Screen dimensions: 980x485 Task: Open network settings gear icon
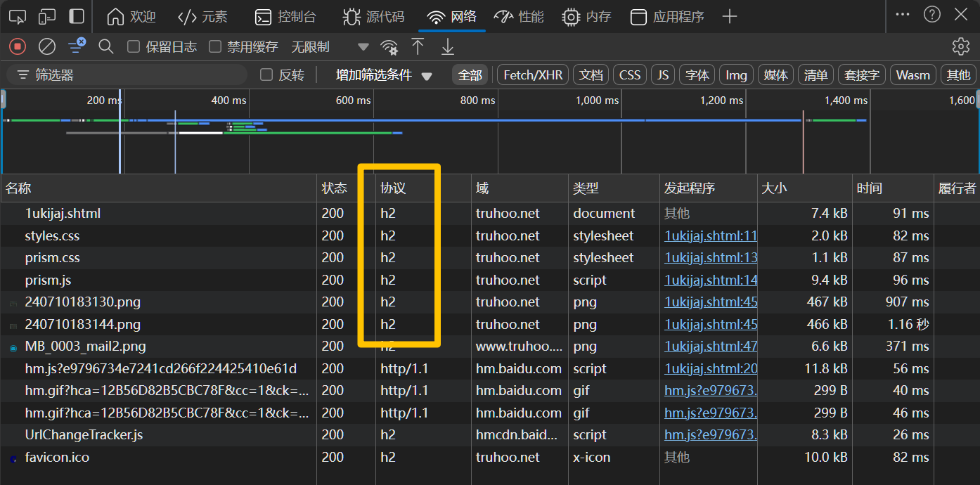tap(960, 47)
